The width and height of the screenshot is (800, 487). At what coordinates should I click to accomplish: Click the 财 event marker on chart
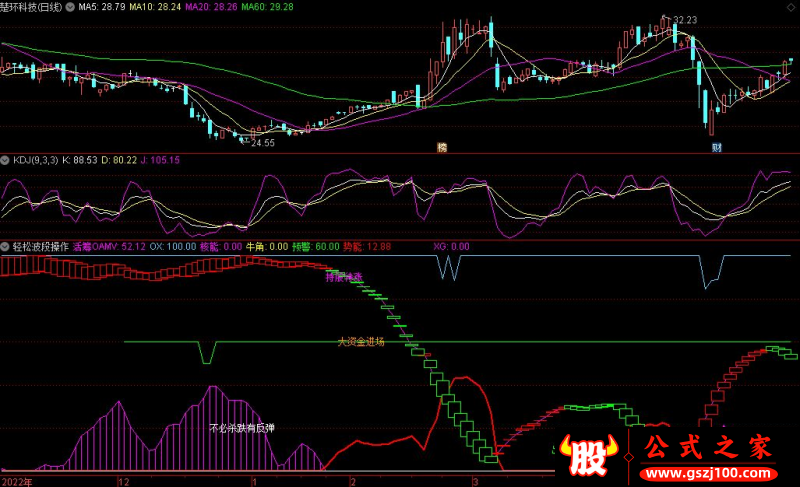tap(717, 148)
